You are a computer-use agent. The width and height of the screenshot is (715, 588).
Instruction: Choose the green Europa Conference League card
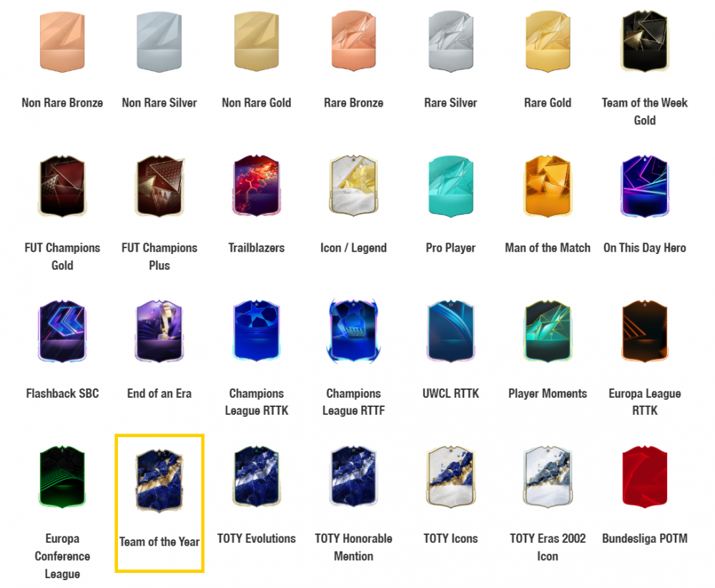tap(62, 476)
